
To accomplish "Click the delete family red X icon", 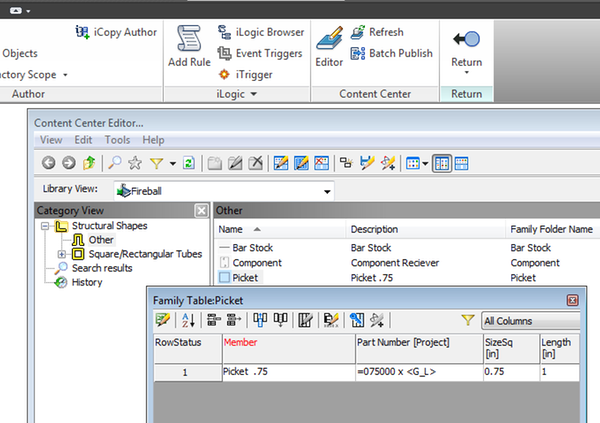I will click(321, 163).
